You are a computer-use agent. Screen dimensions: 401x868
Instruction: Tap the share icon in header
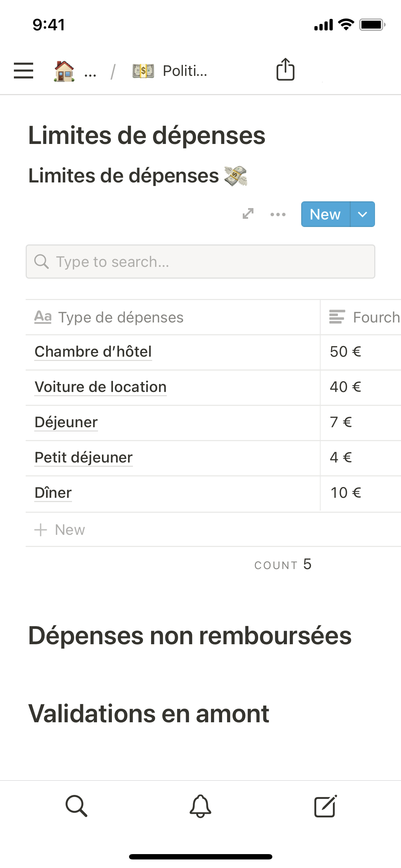pyautogui.click(x=285, y=69)
